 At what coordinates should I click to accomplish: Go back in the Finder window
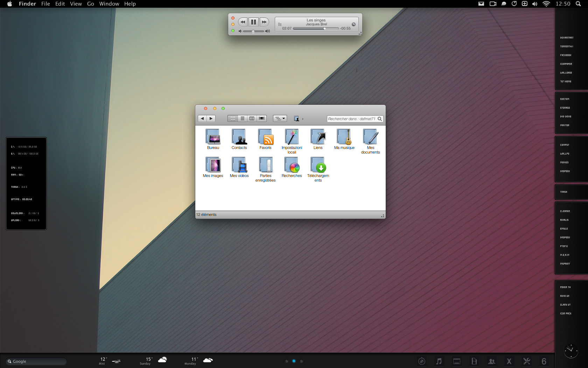(x=202, y=118)
